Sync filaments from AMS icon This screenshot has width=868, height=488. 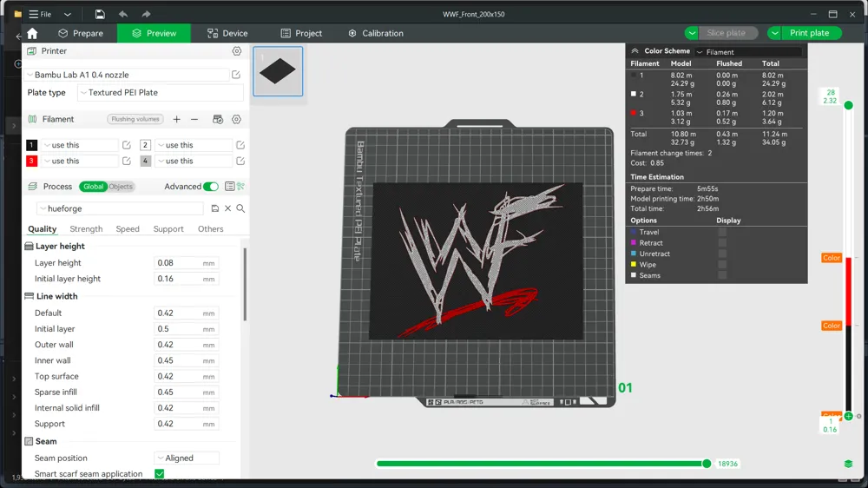pos(218,119)
